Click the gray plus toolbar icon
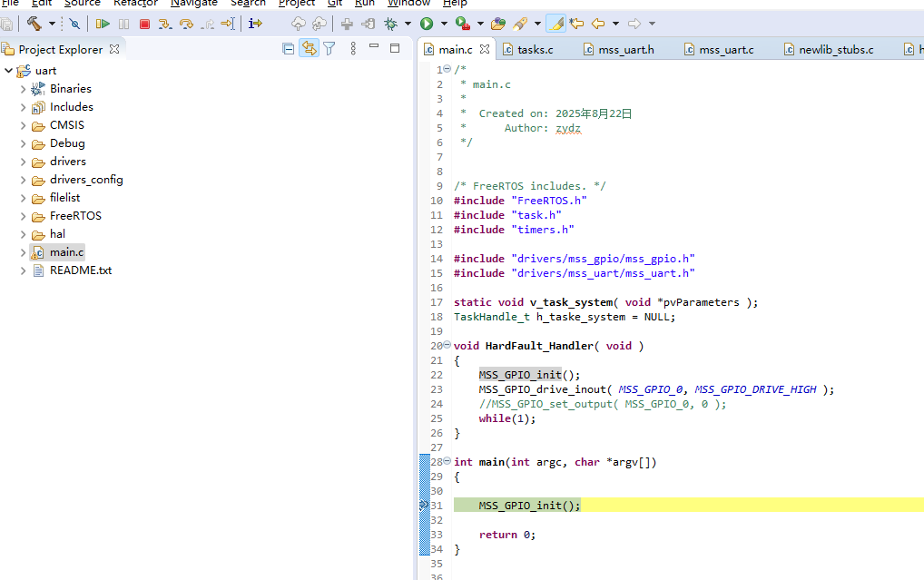Viewport: 924px width, 580px height. 347,24
